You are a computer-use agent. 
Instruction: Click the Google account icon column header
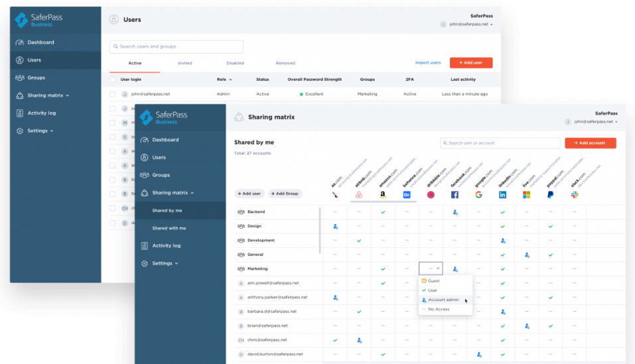click(x=478, y=195)
